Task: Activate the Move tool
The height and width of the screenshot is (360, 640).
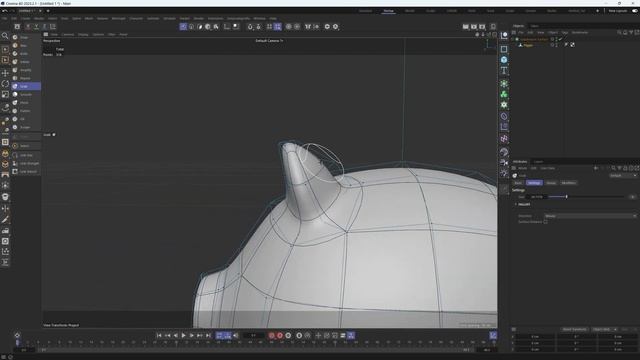Action: (x=5, y=73)
